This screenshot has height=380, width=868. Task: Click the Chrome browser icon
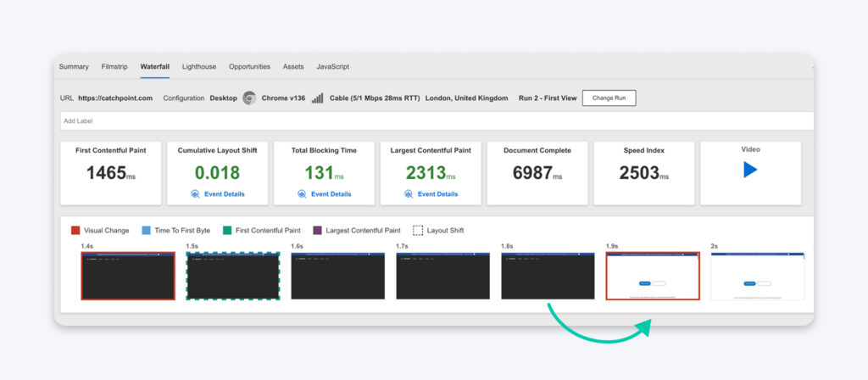pos(249,98)
